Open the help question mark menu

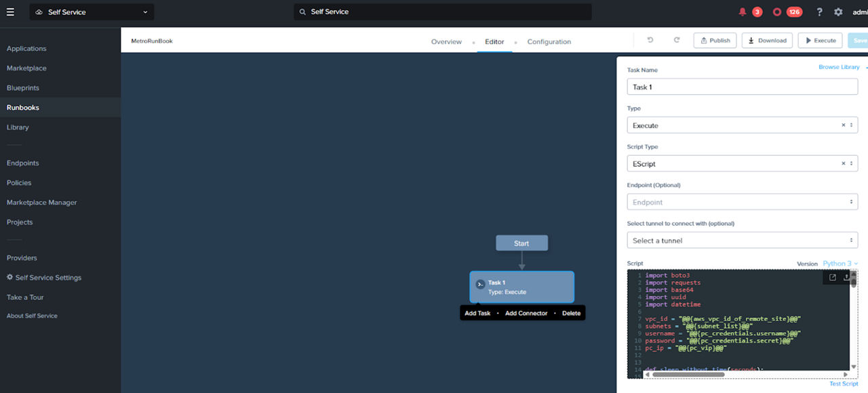[819, 12]
